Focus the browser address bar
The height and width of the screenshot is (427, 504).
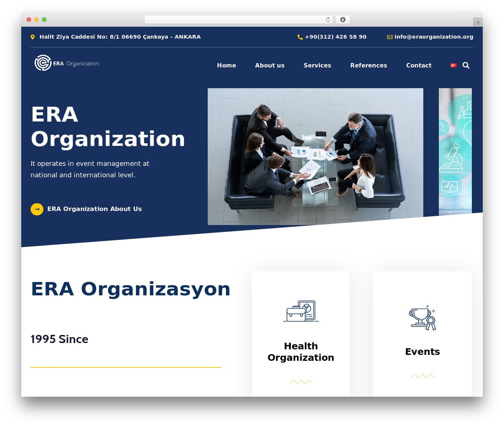click(x=239, y=20)
